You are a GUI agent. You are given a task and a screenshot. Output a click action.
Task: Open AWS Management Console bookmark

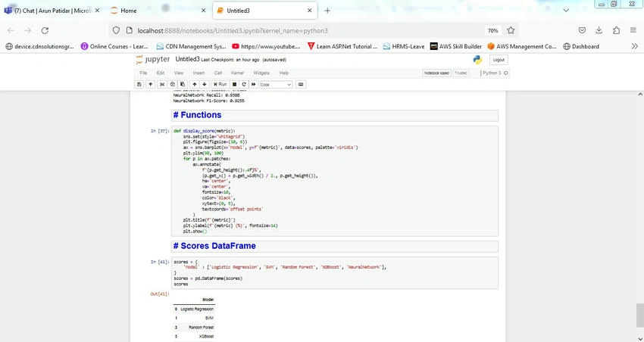click(x=522, y=46)
